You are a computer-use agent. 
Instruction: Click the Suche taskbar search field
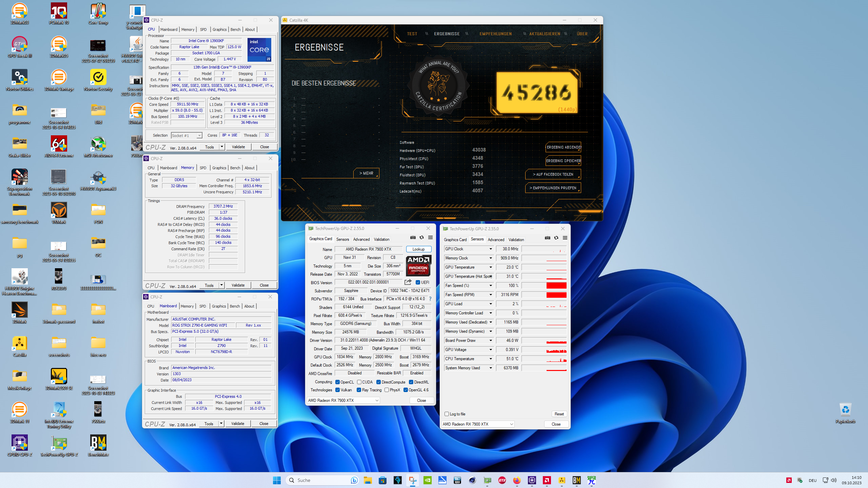pos(322,480)
